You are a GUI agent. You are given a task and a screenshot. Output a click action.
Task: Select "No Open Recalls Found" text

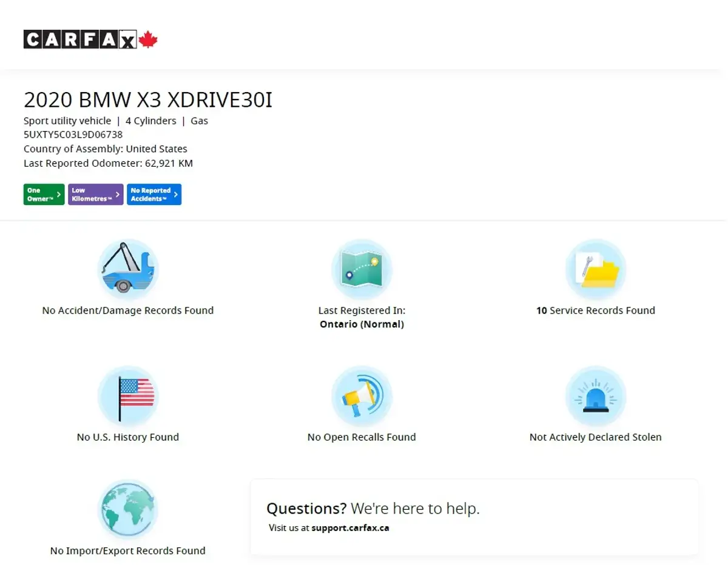(x=362, y=437)
